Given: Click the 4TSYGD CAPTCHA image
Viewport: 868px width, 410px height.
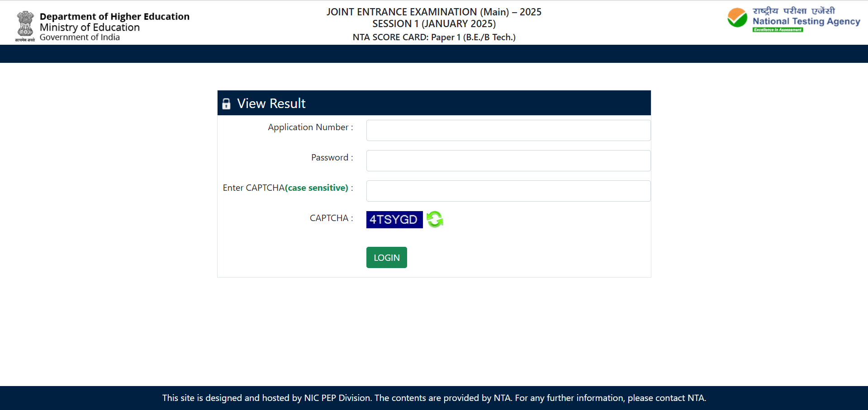Looking at the screenshot, I should (394, 220).
